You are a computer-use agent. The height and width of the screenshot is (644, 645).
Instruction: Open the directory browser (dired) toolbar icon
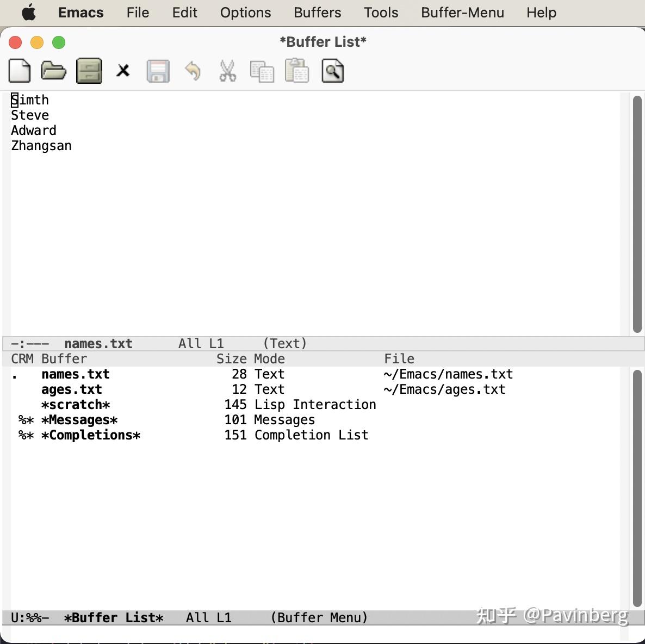click(89, 71)
